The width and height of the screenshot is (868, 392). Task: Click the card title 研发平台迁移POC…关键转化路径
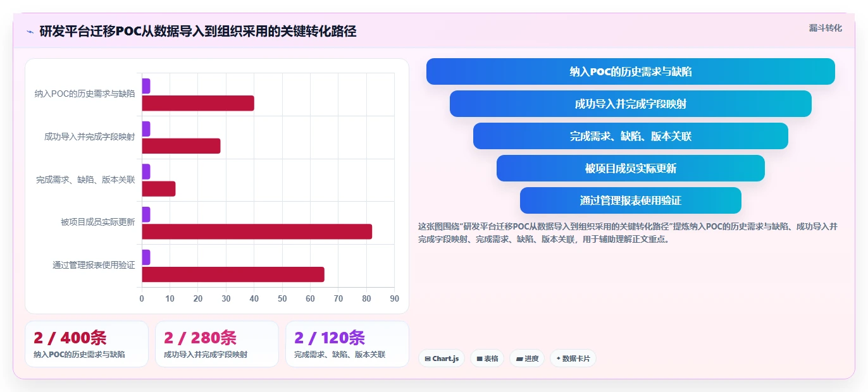pos(198,32)
